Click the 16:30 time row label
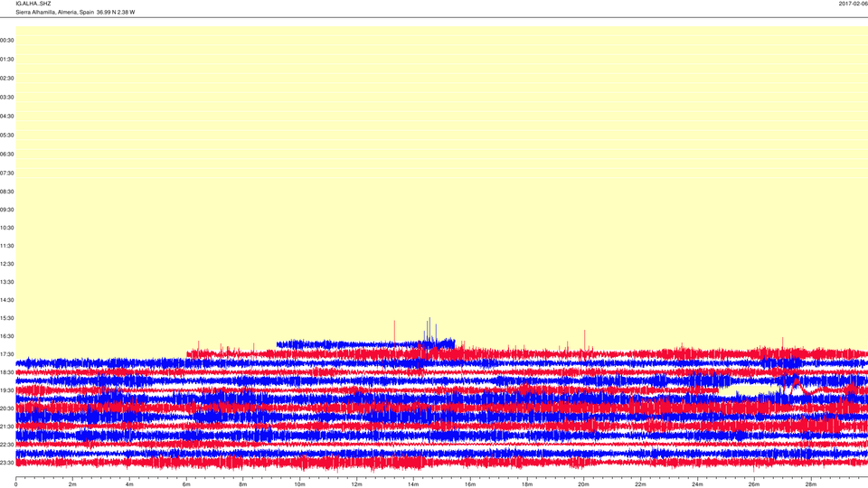Image resolution: width=868 pixels, height=488 pixels. 6,336
